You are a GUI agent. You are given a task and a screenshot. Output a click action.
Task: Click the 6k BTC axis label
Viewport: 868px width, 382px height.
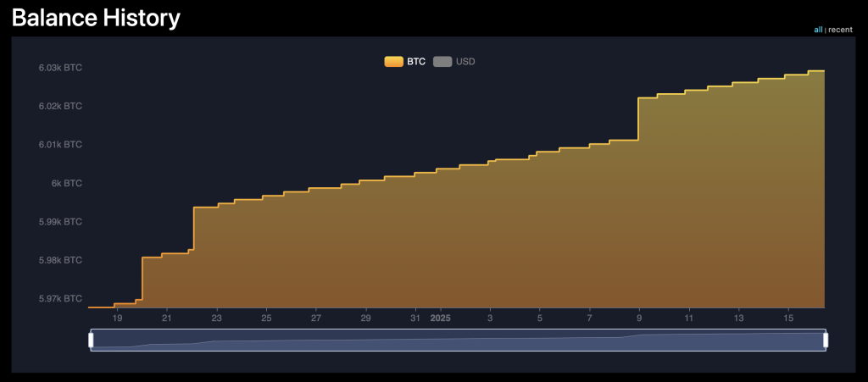[x=67, y=183]
